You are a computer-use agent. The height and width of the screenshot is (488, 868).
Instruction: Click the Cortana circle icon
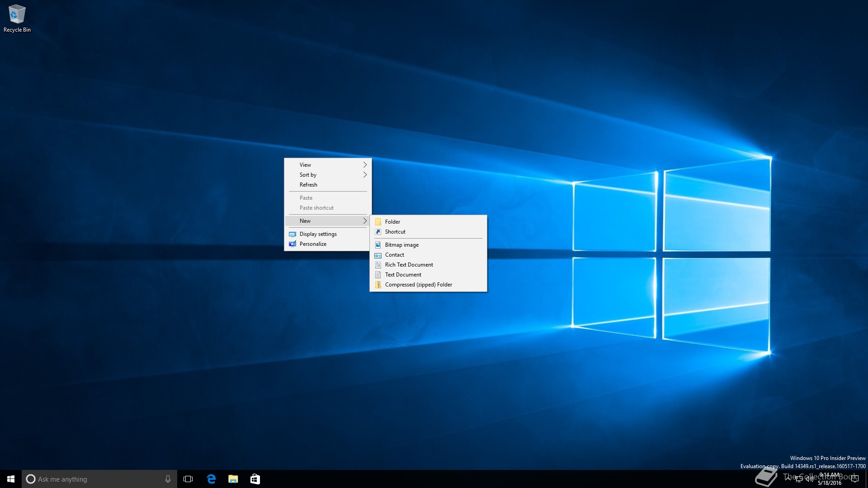31,479
